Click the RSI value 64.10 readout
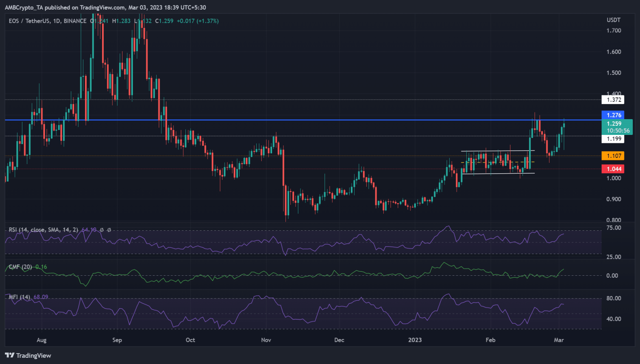Viewport: 640px width, 364px height. (x=89, y=229)
